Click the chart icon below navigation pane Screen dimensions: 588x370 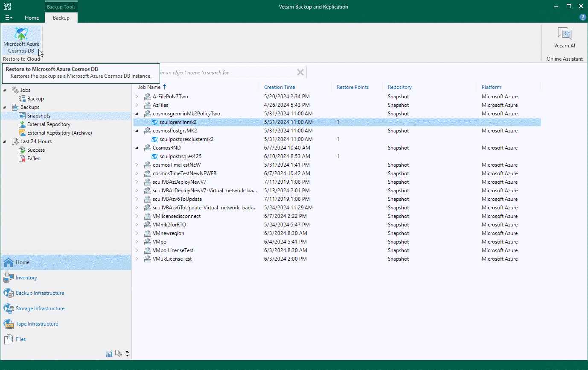pos(109,354)
